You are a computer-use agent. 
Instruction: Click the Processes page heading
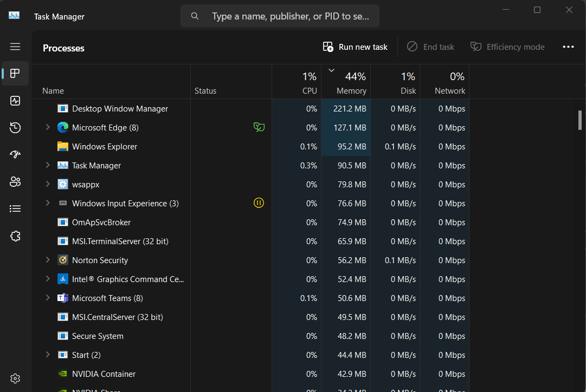point(63,48)
